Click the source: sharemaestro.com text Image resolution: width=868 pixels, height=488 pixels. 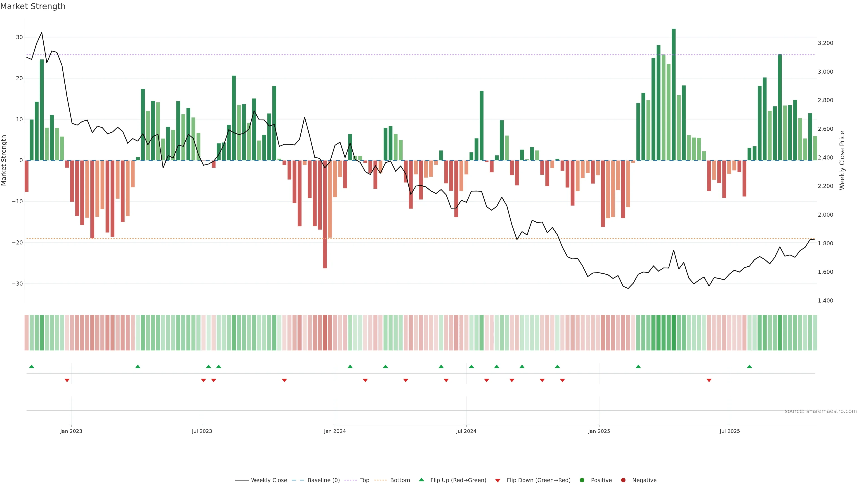tap(821, 411)
